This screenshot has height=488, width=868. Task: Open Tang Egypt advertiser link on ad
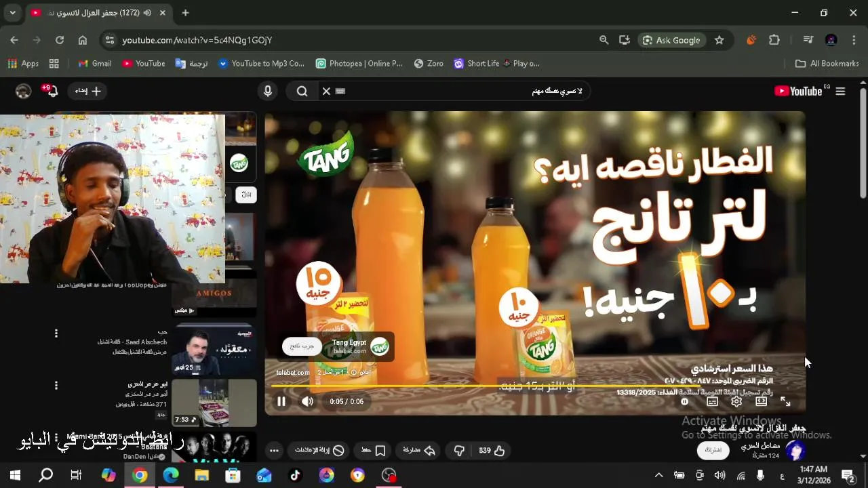coord(349,346)
